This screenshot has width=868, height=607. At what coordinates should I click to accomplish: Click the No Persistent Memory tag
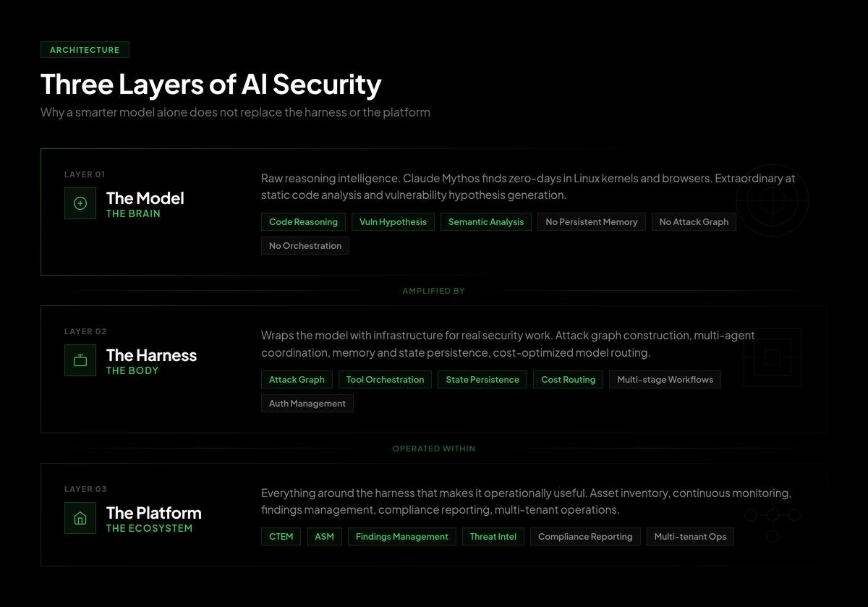592,222
